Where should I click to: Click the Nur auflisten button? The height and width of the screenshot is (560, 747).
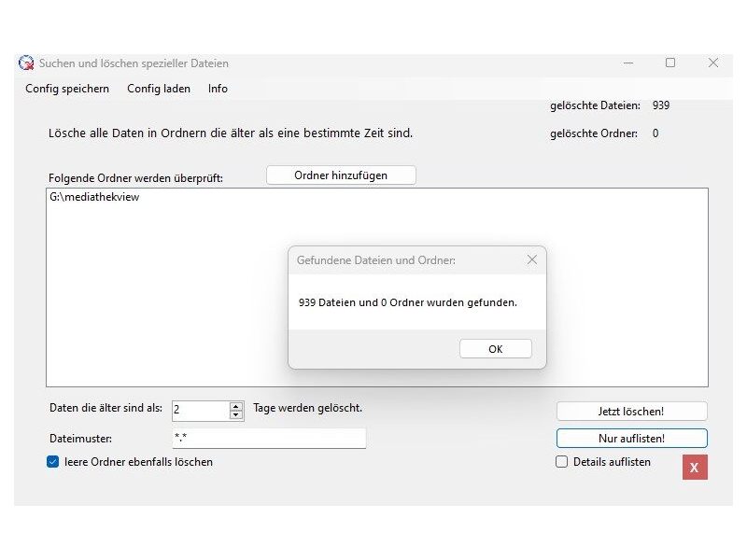pos(632,438)
